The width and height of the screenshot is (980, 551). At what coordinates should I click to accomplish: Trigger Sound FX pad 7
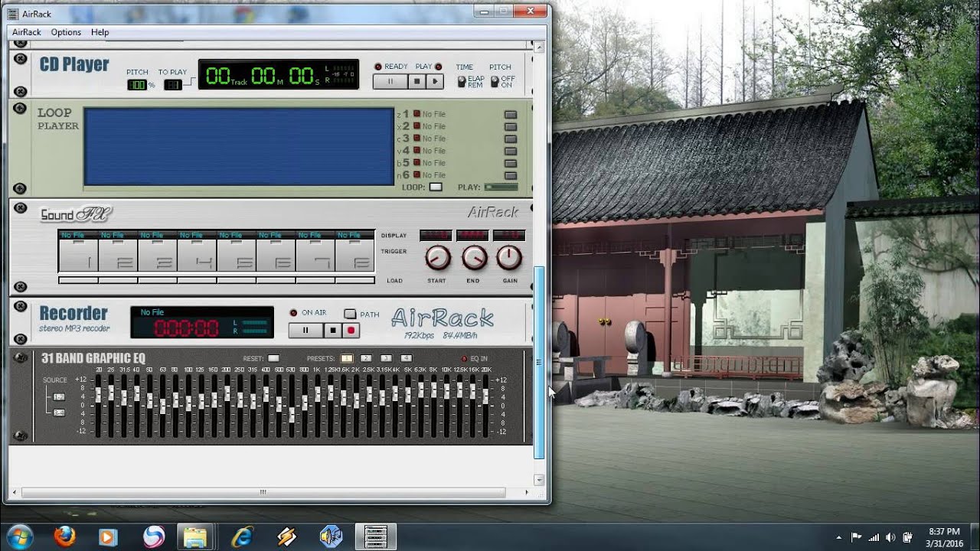pyautogui.click(x=315, y=255)
